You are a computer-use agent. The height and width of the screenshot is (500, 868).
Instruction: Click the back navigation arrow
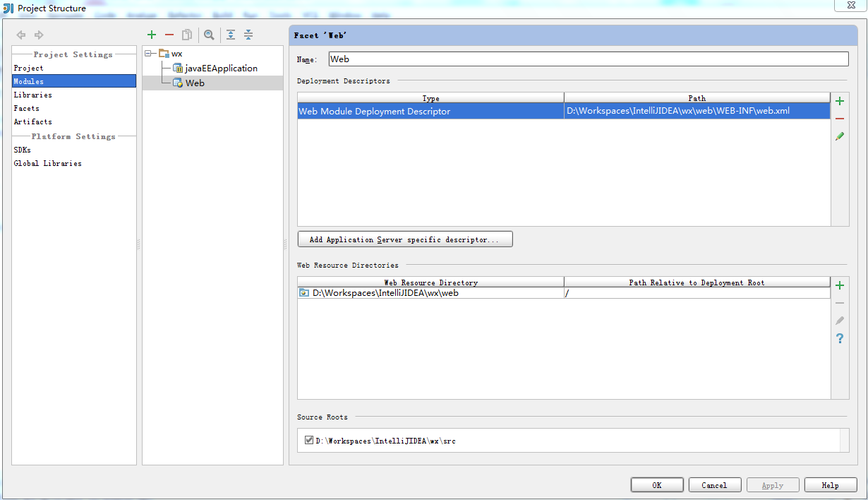(x=21, y=35)
